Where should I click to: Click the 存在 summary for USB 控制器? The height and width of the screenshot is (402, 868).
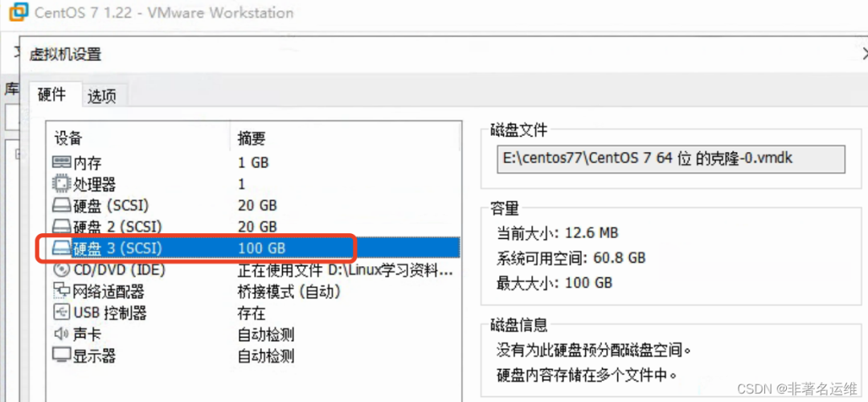click(252, 314)
